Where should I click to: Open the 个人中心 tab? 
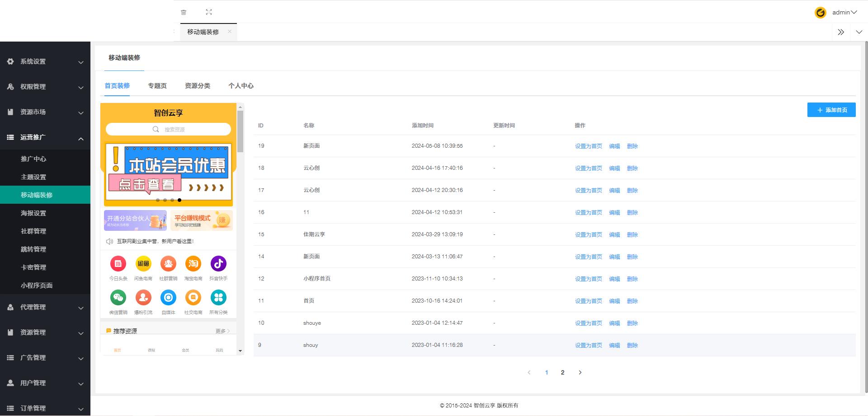pyautogui.click(x=241, y=86)
